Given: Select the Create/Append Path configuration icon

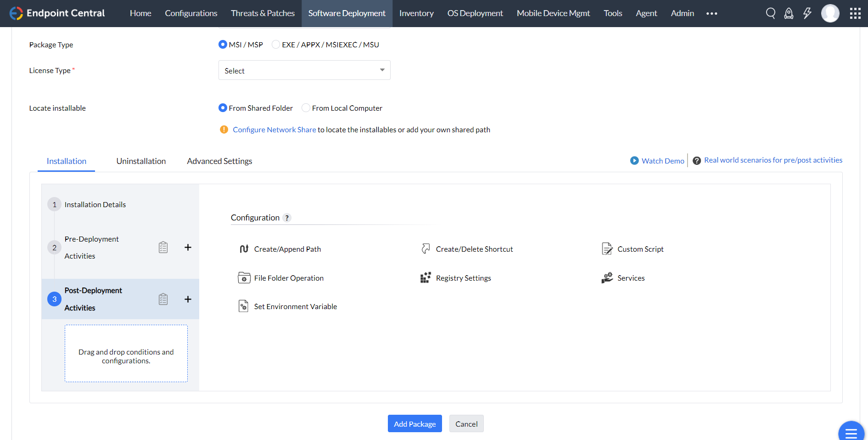Looking at the screenshot, I should (x=244, y=248).
